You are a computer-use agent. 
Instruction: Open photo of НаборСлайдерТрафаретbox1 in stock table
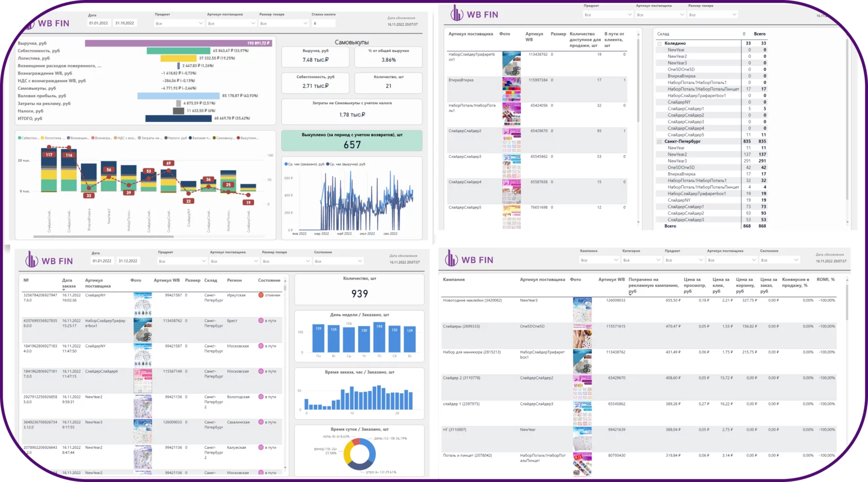coord(512,64)
